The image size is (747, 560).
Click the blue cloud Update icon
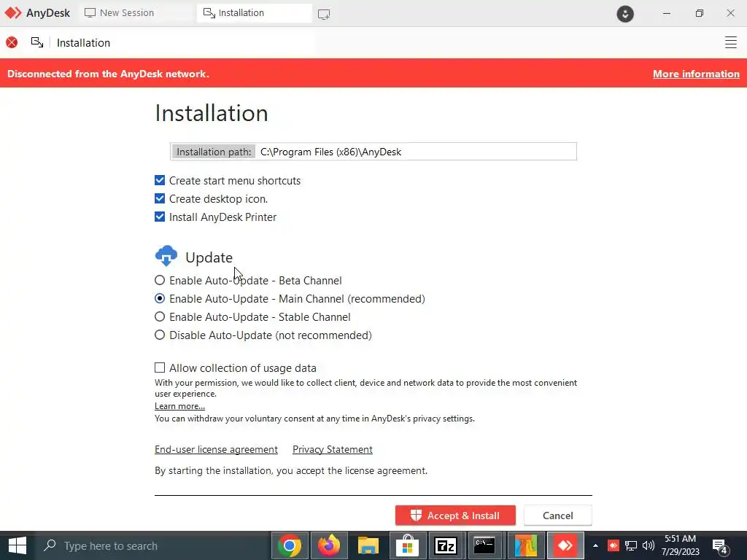(166, 256)
